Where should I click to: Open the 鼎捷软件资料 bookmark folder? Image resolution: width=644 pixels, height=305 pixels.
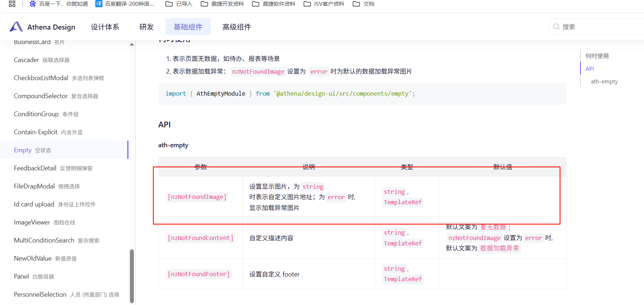coord(273,4)
